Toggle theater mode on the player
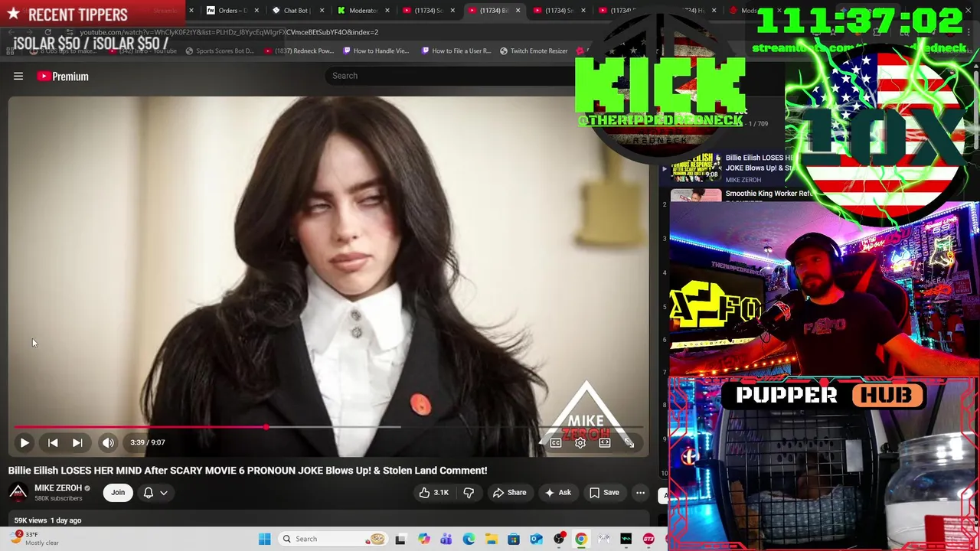 click(605, 443)
